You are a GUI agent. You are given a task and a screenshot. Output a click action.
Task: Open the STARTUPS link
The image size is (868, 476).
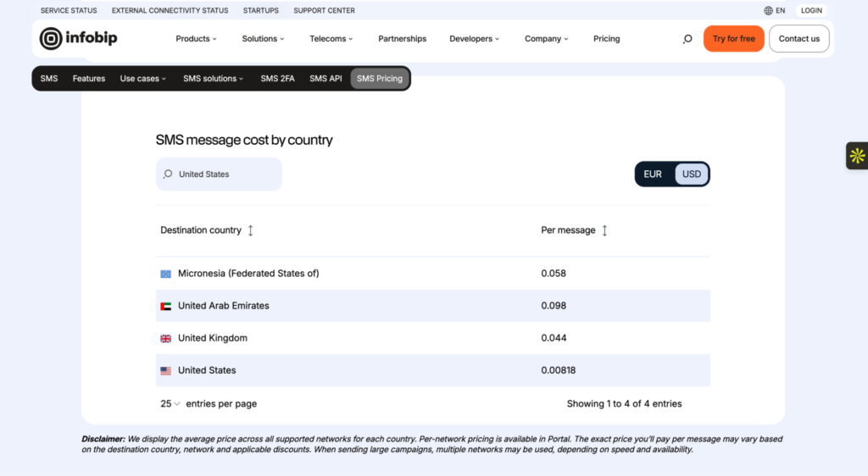point(261,10)
